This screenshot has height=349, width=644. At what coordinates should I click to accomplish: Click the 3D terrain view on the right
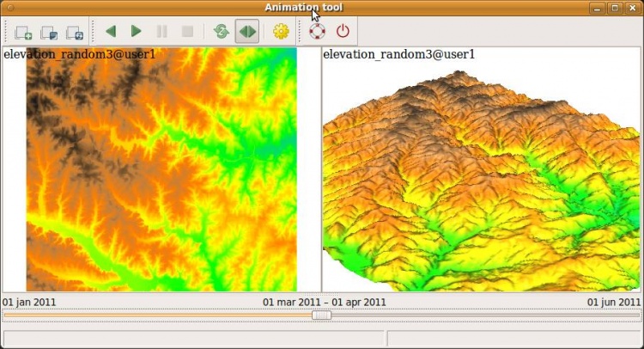point(481,181)
